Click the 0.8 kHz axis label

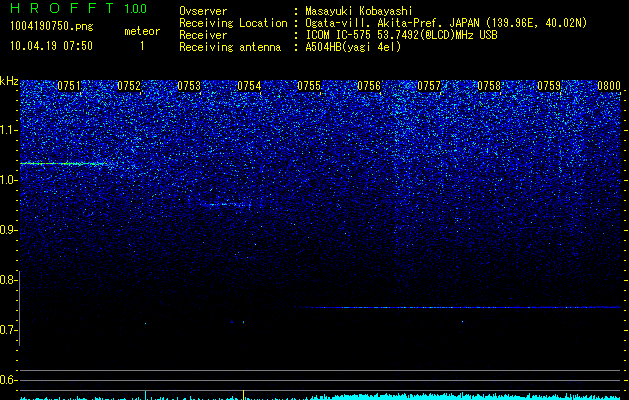(x=8, y=280)
